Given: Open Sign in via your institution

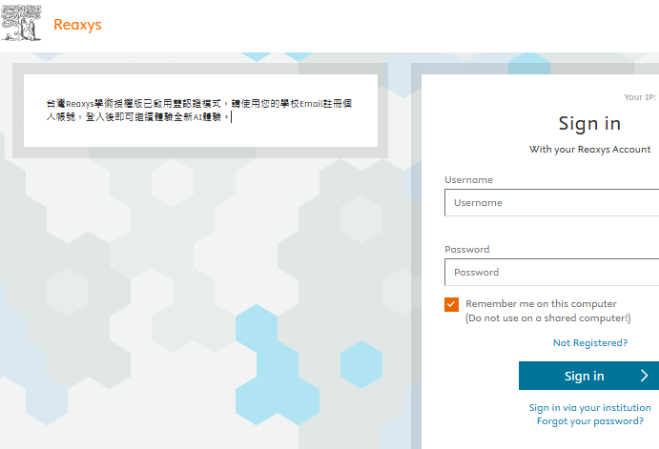Looking at the screenshot, I should click(x=590, y=407).
